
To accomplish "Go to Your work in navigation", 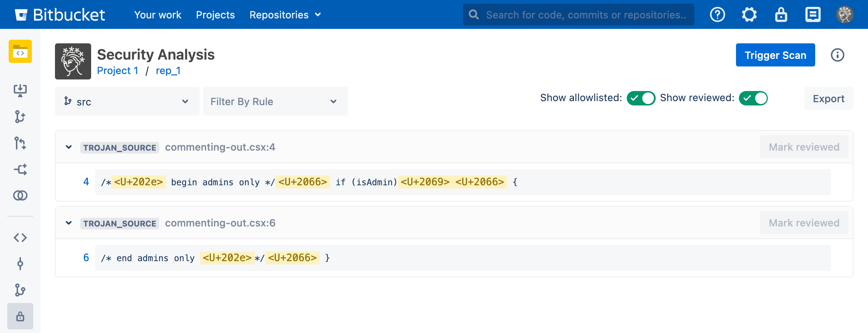I will point(158,15).
